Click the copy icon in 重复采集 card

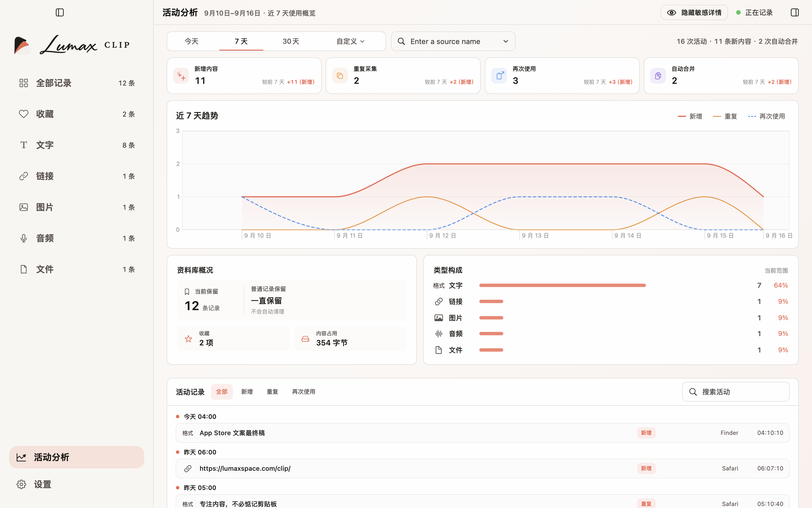pyautogui.click(x=340, y=76)
